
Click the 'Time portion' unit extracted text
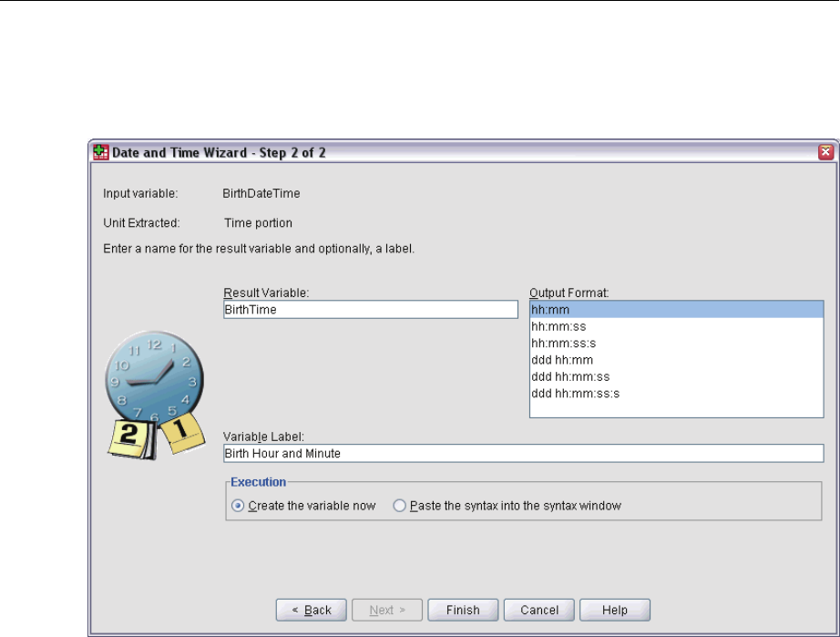(x=258, y=223)
